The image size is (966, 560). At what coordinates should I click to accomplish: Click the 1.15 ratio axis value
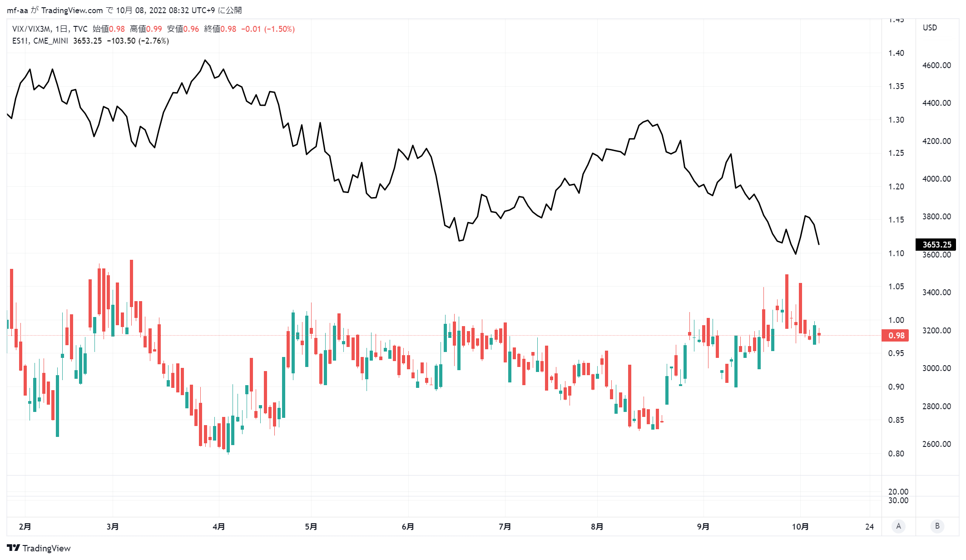pos(896,220)
